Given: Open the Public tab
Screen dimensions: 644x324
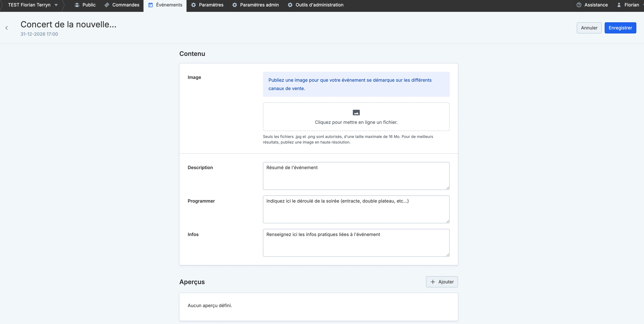Looking at the screenshot, I should [85, 5].
